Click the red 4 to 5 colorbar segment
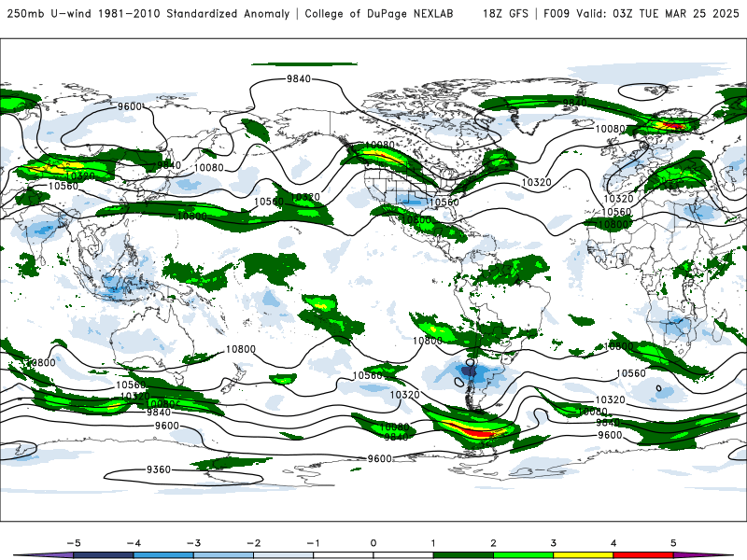This screenshot has width=747, height=560. [642, 555]
